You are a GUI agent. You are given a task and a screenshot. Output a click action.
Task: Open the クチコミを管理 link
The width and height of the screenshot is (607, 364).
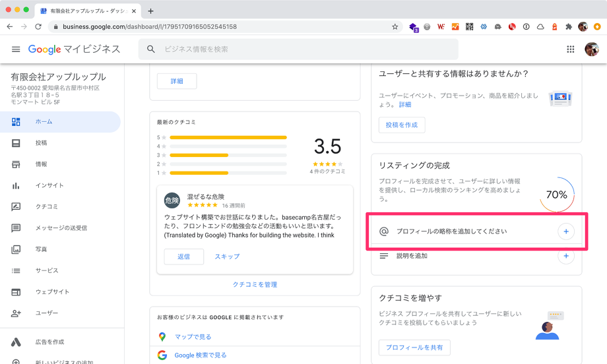click(x=255, y=285)
